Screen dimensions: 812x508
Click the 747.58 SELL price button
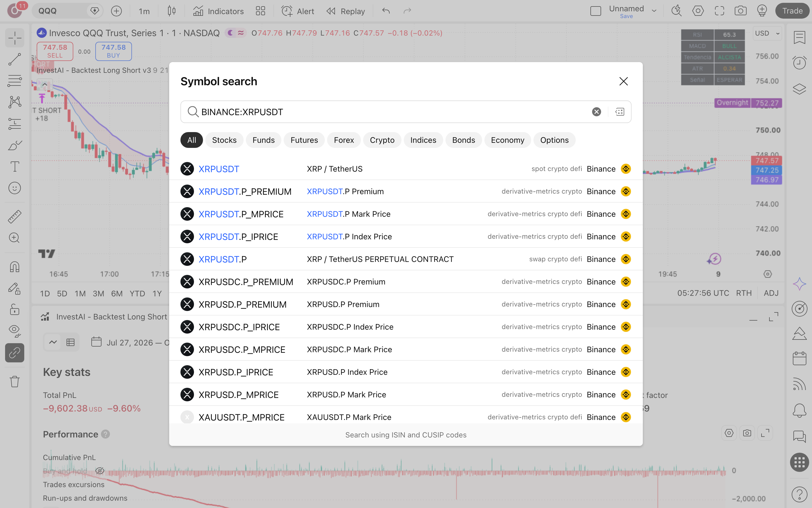pyautogui.click(x=55, y=51)
